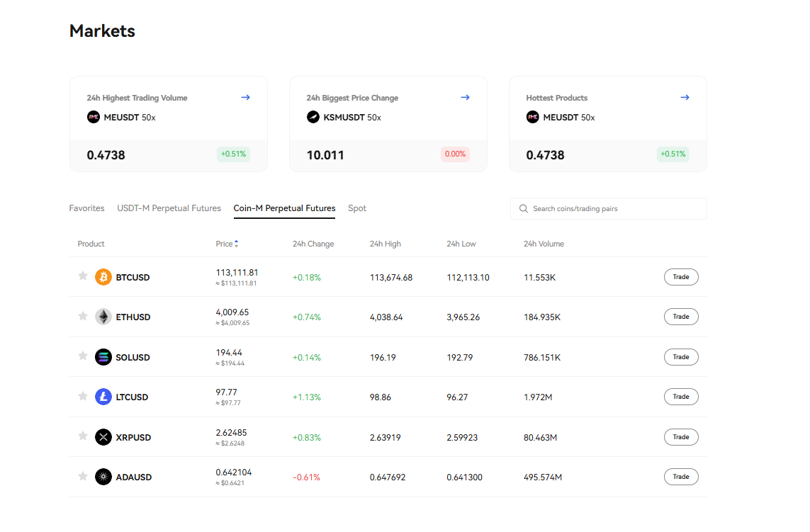The height and width of the screenshot is (532, 810).
Task: Switch to the Spot tab
Action: tap(356, 208)
